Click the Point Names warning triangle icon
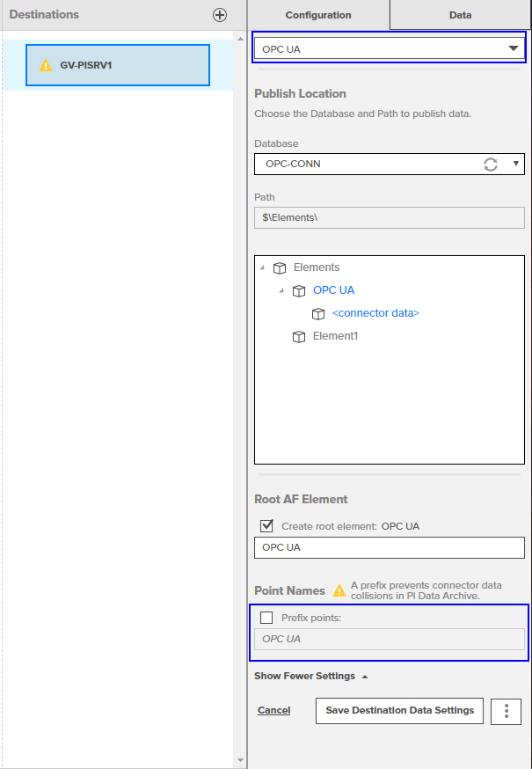Image resolution: width=532 pixels, height=769 pixels. pos(339,590)
